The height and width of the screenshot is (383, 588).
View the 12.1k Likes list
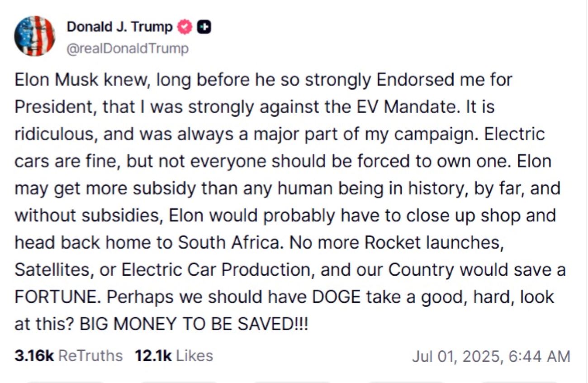[174, 356]
